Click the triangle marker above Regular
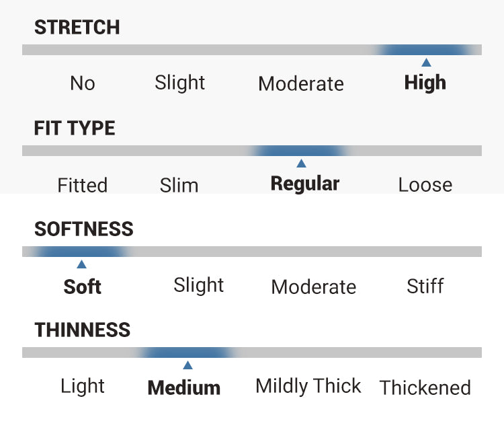This screenshot has width=504, height=448. click(x=301, y=163)
